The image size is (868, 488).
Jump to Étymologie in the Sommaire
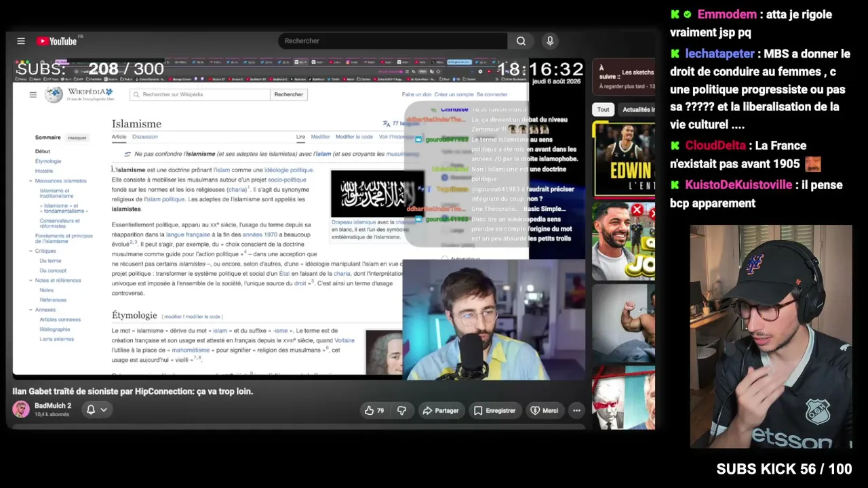click(x=48, y=161)
